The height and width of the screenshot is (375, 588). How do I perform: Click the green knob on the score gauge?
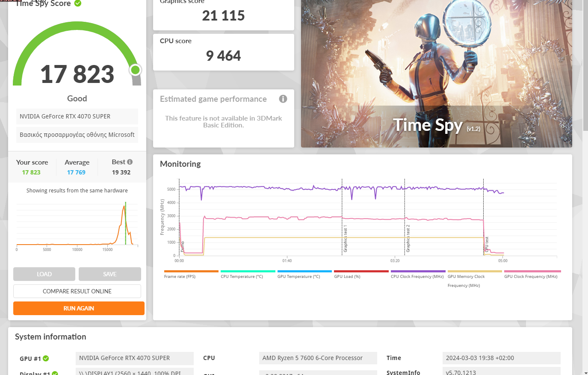pyautogui.click(x=136, y=70)
